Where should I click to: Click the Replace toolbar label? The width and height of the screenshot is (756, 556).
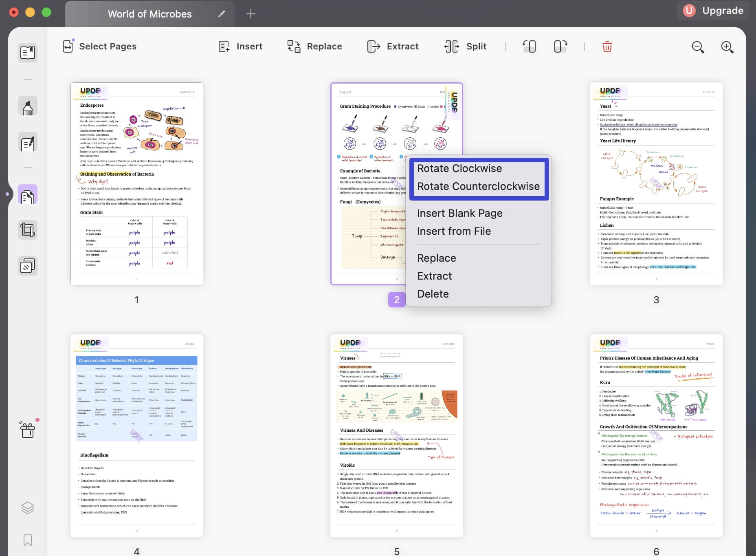pos(324,46)
